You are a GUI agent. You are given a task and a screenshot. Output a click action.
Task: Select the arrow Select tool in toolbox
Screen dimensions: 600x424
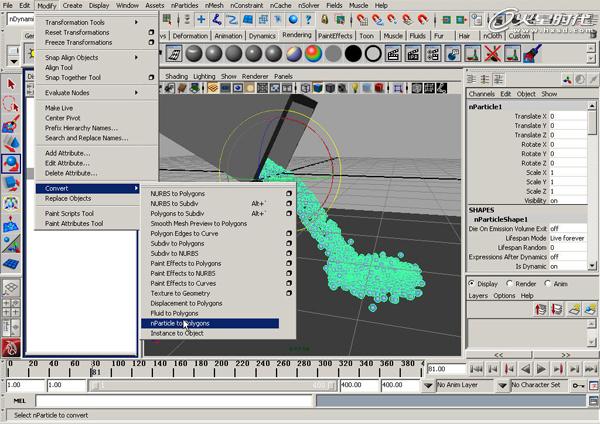[x=11, y=85]
